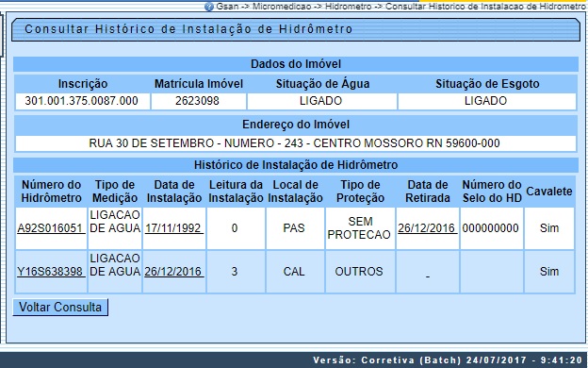588x368 pixels.
Task: Click Cavalete Sim in A92S016051 row
Action: [x=549, y=228]
